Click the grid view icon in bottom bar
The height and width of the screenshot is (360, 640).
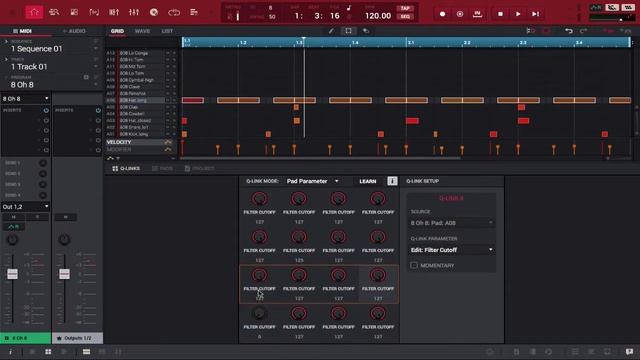pos(48,352)
